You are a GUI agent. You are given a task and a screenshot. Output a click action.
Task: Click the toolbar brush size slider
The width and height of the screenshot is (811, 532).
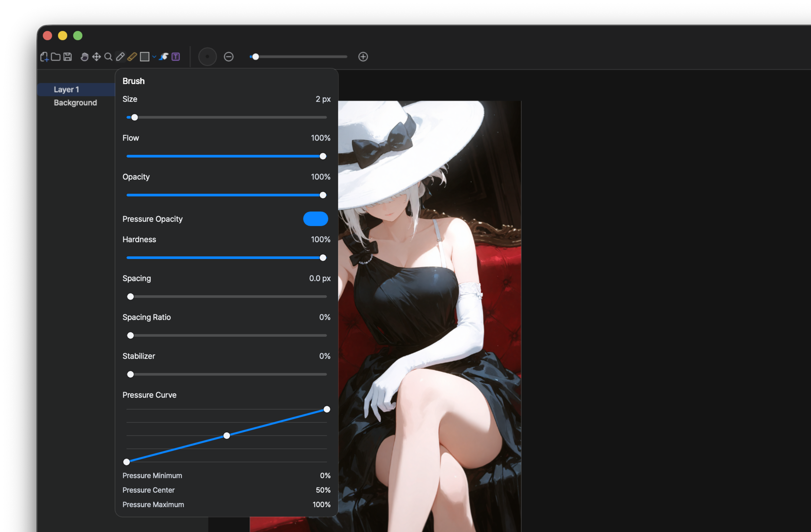click(x=298, y=57)
